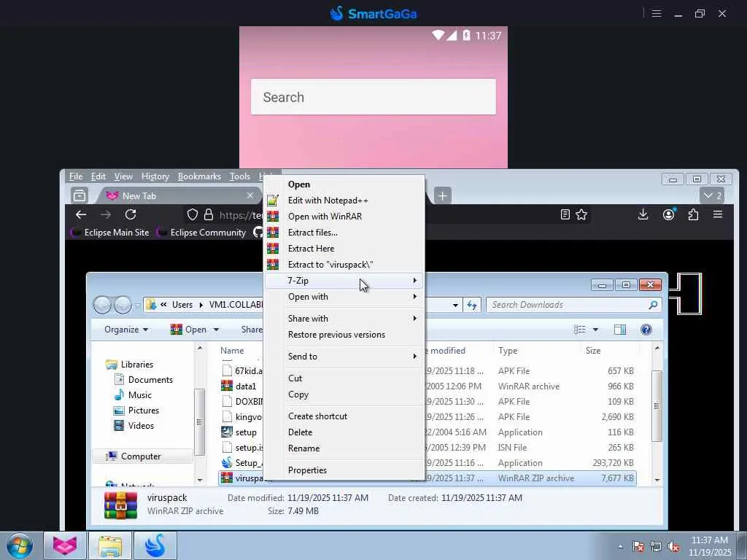Choose Rename in context menu
The height and width of the screenshot is (560, 747).
344,448
